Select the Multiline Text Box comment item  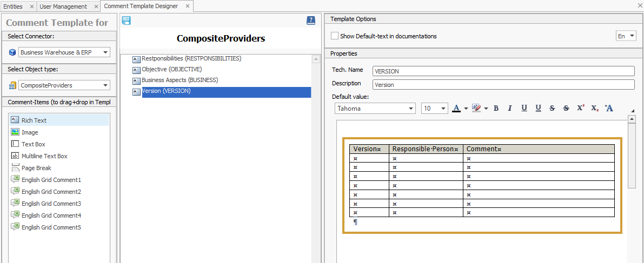tap(44, 156)
